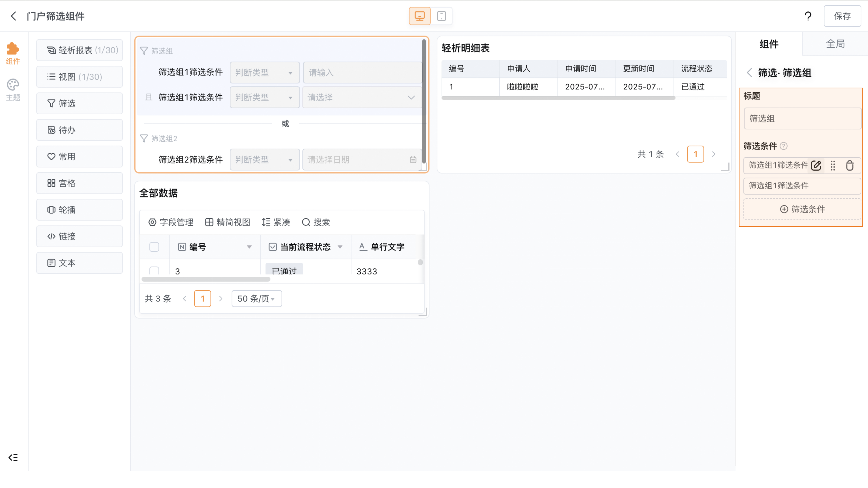Viewport: 868px width, 488px height.
Task: Add a 轻析报表 component
Action: [x=80, y=50]
